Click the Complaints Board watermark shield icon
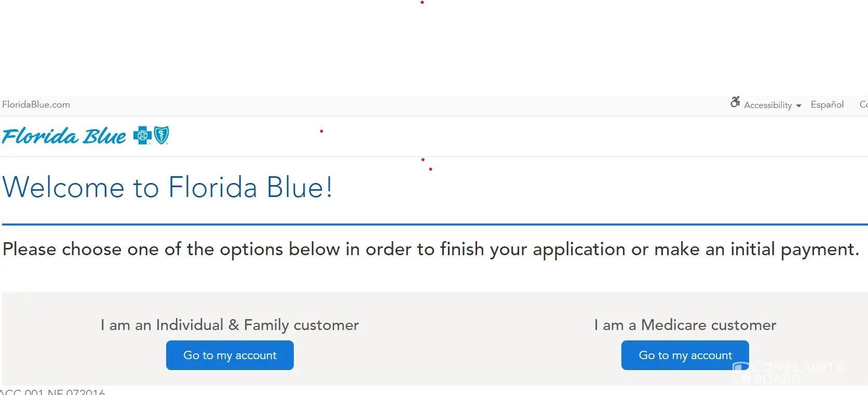Screen dimensions: 868x395 (741, 372)
